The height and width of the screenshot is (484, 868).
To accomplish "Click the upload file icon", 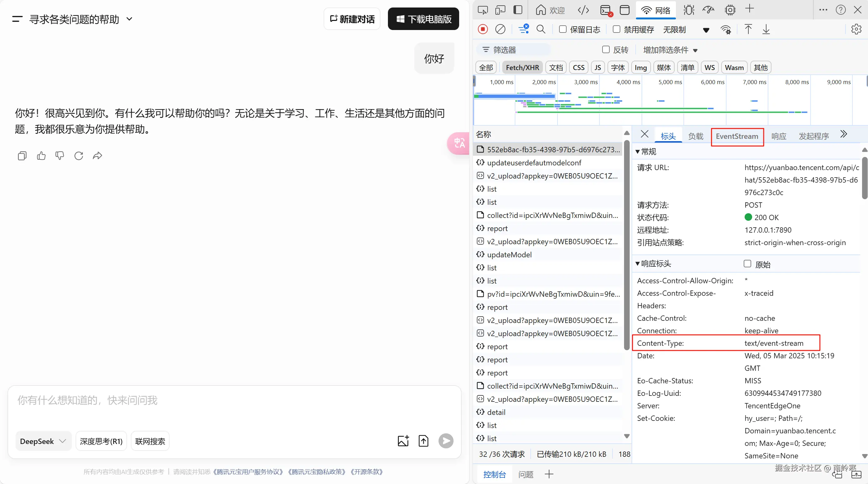I will (423, 441).
